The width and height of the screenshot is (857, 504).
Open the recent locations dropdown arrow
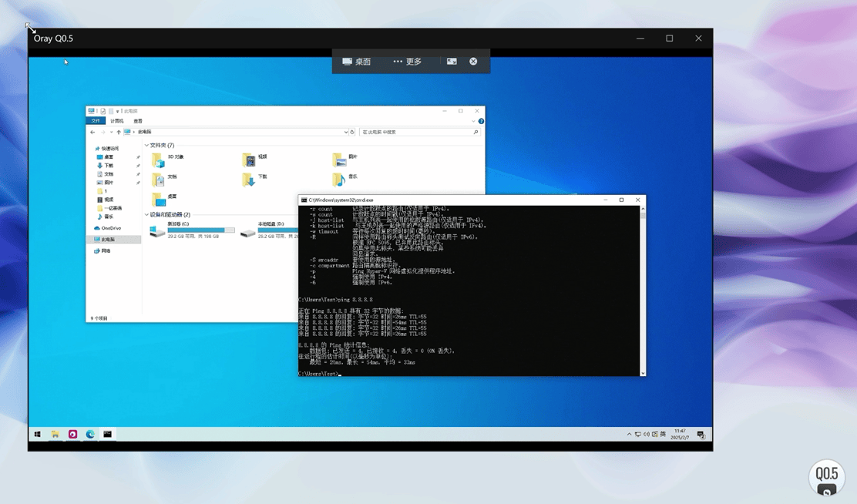(112, 133)
